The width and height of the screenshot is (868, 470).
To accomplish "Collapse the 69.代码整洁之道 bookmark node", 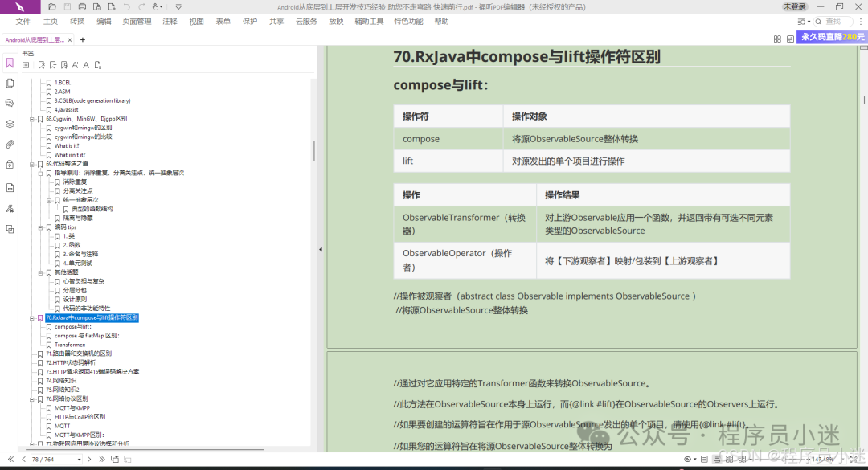I will pos(32,165).
